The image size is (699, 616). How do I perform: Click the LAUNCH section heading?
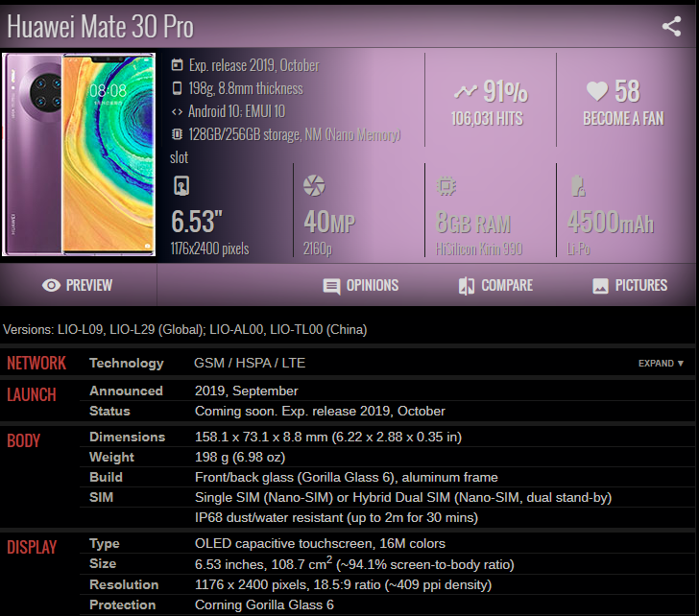(x=32, y=394)
